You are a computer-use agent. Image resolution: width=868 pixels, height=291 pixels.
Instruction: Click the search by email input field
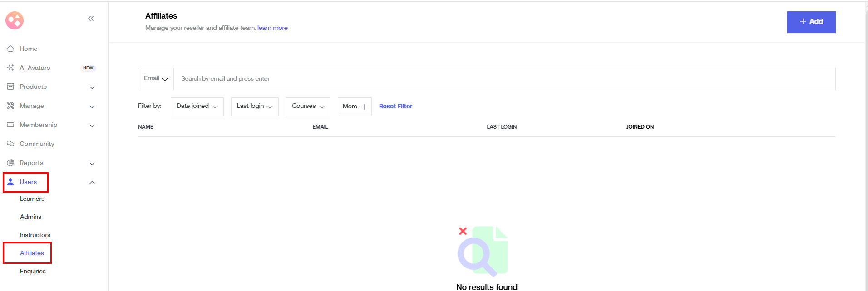[504, 79]
